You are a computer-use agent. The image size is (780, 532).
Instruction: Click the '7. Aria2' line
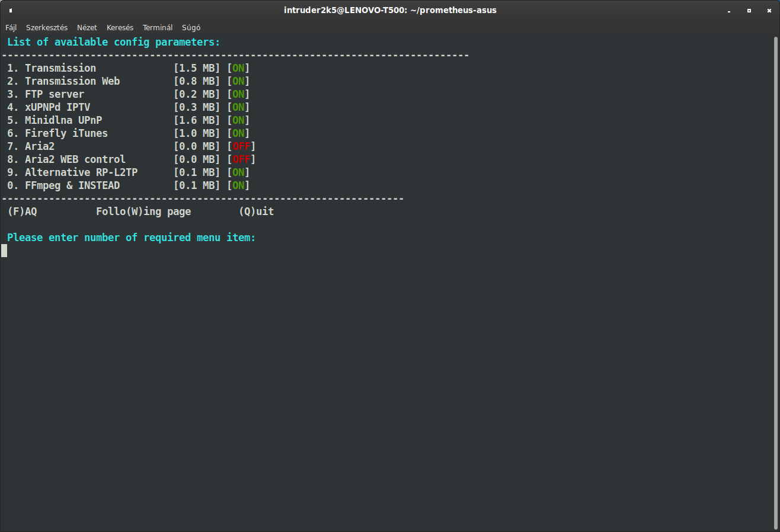132,146
